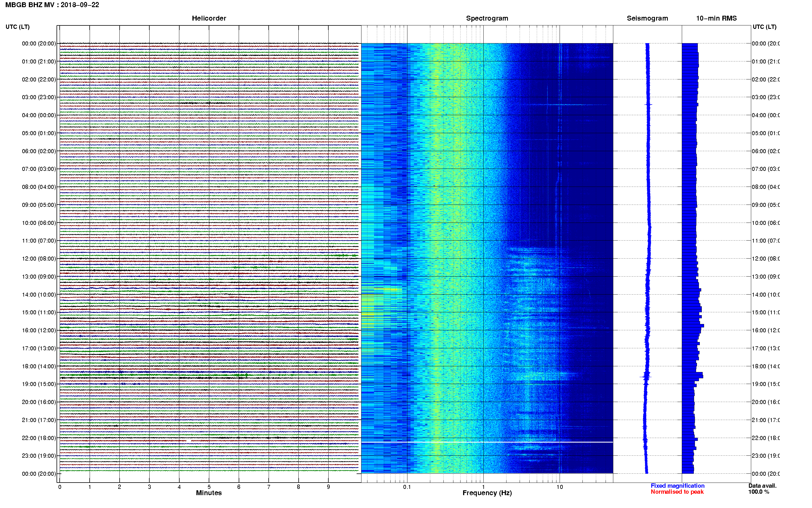Image resolution: width=812 pixels, height=508 pixels.
Task: Select the Helicorder panel heading
Action: (209, 18)
